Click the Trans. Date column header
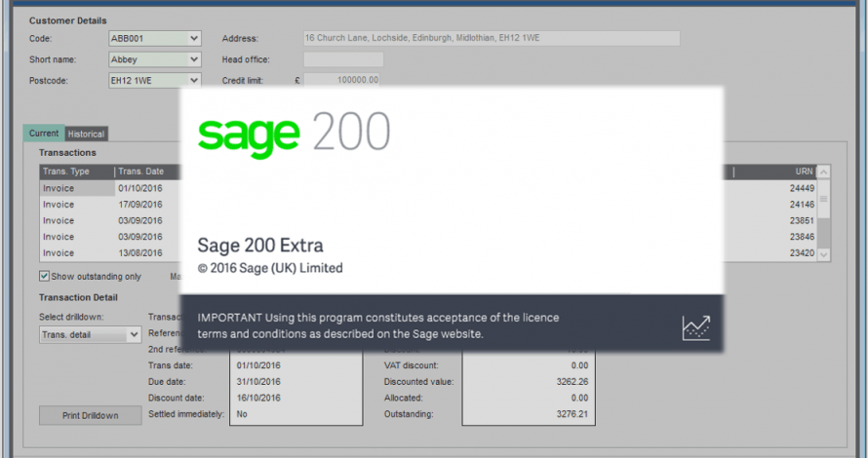Image resolution: width=868 pixels, height=458 pixels. tap(148, 172)
